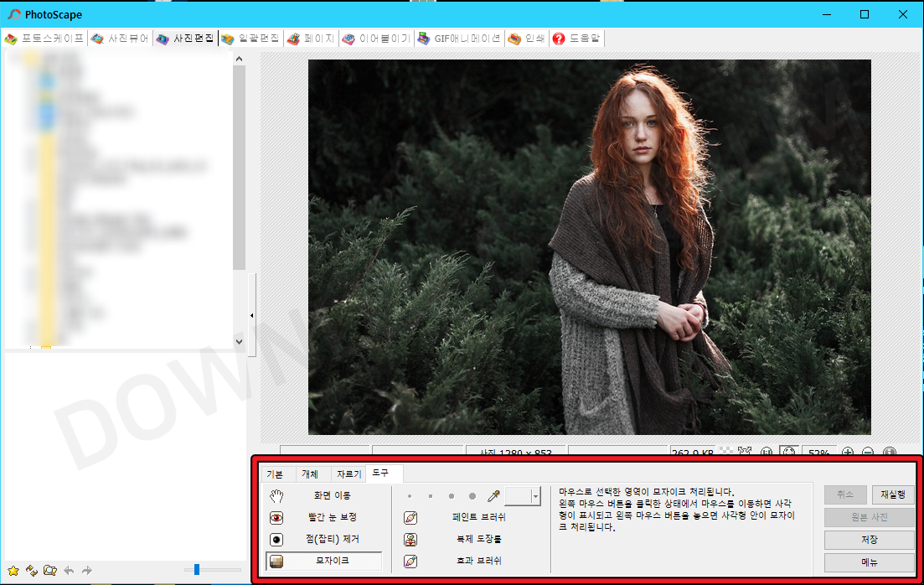
Task: Choose the red eye correction (빨간 눈 보정) tool
Action: (x=323, y=517)
